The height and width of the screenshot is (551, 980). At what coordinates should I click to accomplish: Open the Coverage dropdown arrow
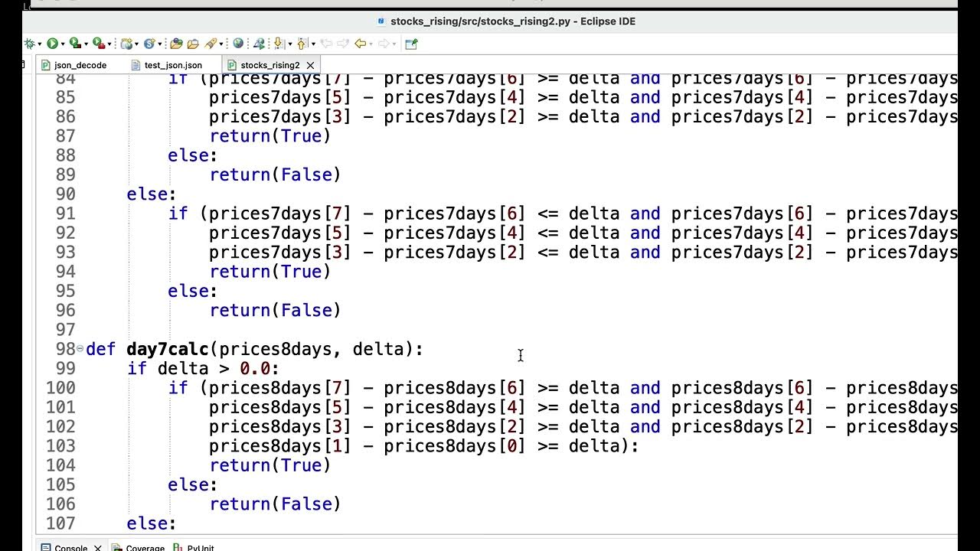pos(86,44)
